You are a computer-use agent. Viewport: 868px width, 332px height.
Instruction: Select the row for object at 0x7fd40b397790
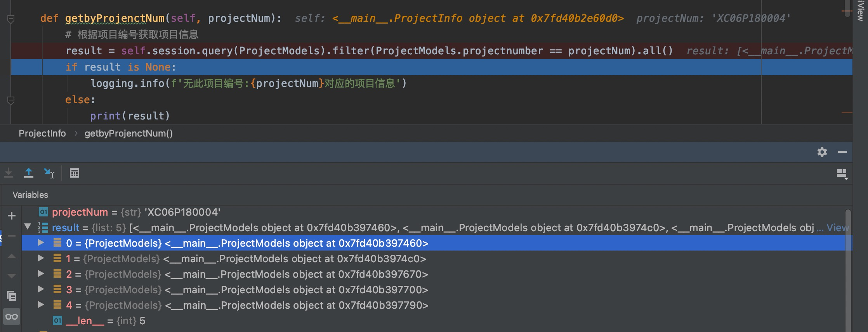(433, 305)
